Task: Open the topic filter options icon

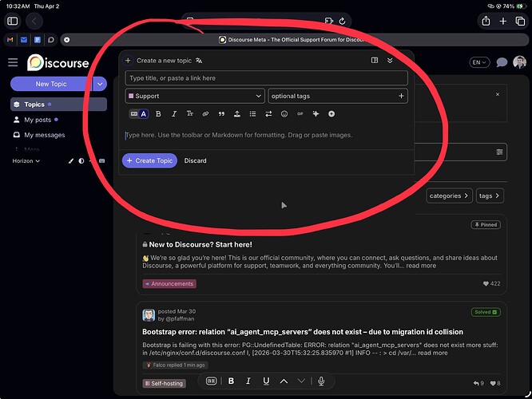Action: click(x=499, y=152)
